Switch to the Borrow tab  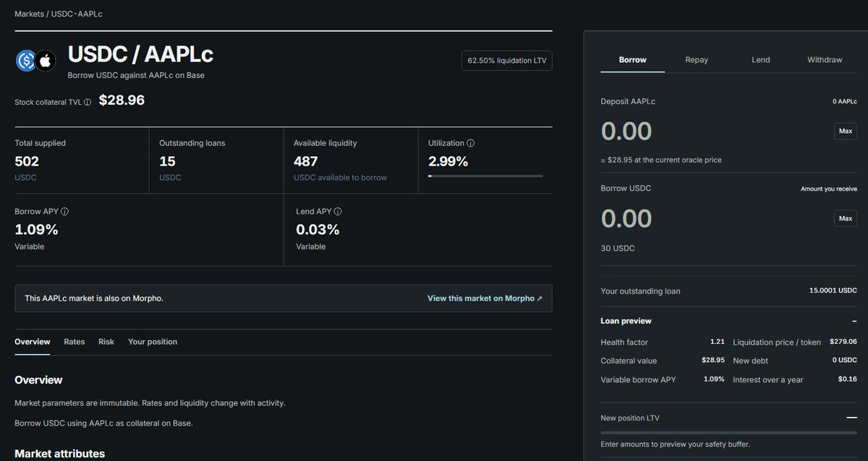pyautogui.click(x=633, y=60)
